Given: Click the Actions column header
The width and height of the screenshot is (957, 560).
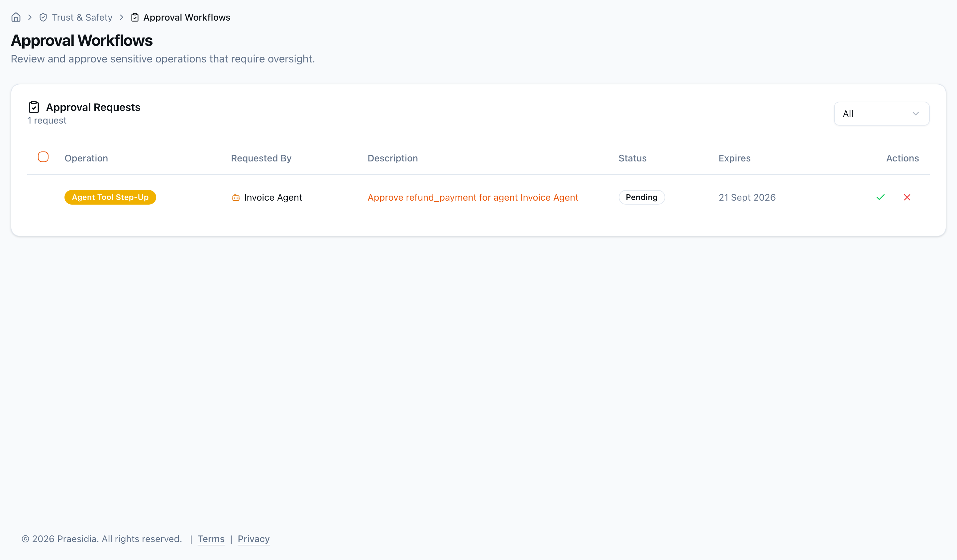Looking at the screenshot, I should [x=903, y=158].
